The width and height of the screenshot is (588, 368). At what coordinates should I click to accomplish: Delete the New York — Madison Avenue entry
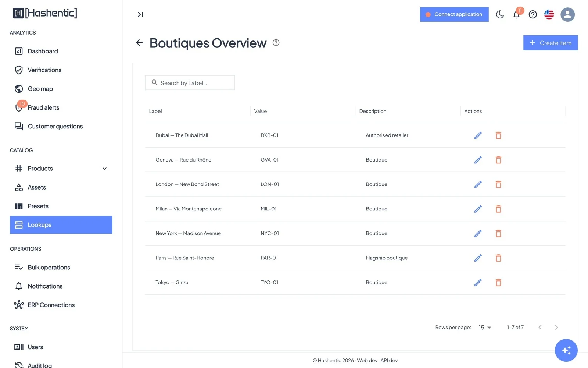tap(498, 233)
